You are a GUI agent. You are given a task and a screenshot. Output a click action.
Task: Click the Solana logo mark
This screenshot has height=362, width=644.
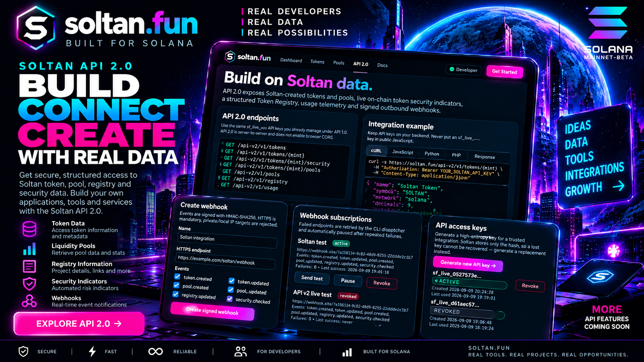(607, 23)
